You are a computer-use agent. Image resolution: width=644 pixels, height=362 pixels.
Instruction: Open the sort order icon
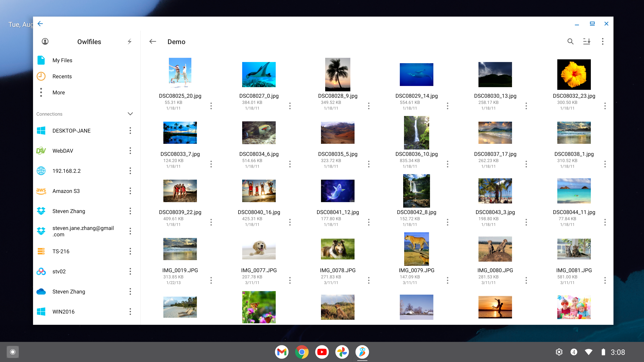coord(586,41)
